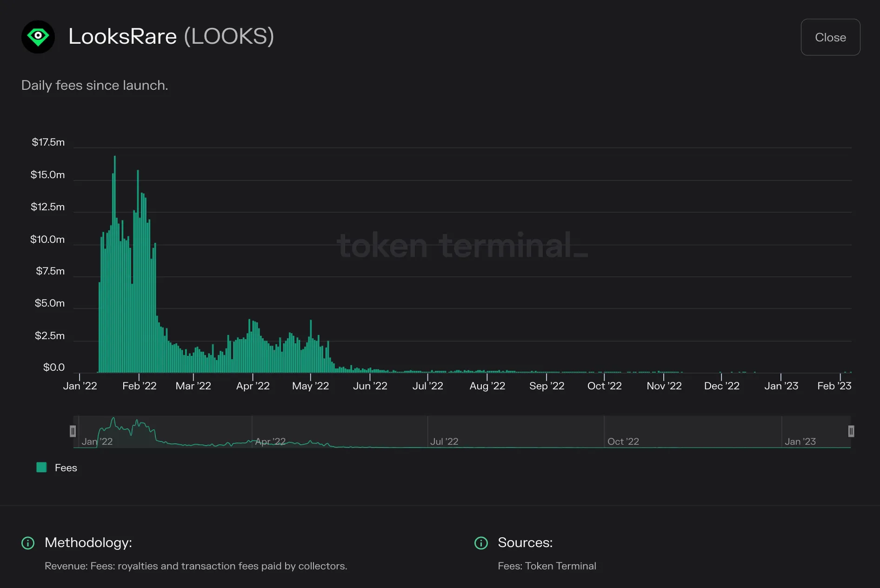Click Jan '22 in the range navigator
The height and width of the screenshot is (588, 880).
pyautogui.click(x=97, y=441)
